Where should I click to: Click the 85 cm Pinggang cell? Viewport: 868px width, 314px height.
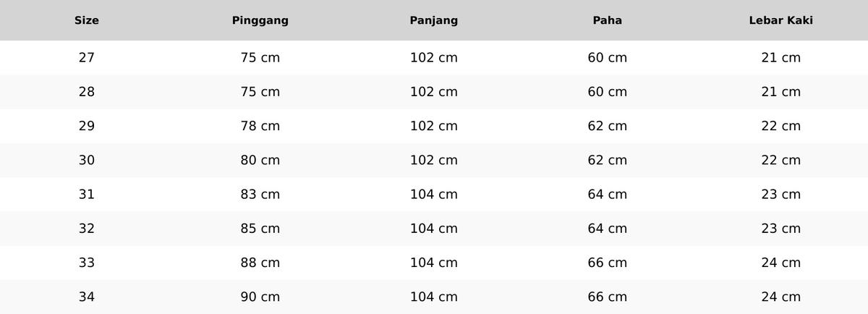[260, 229]
